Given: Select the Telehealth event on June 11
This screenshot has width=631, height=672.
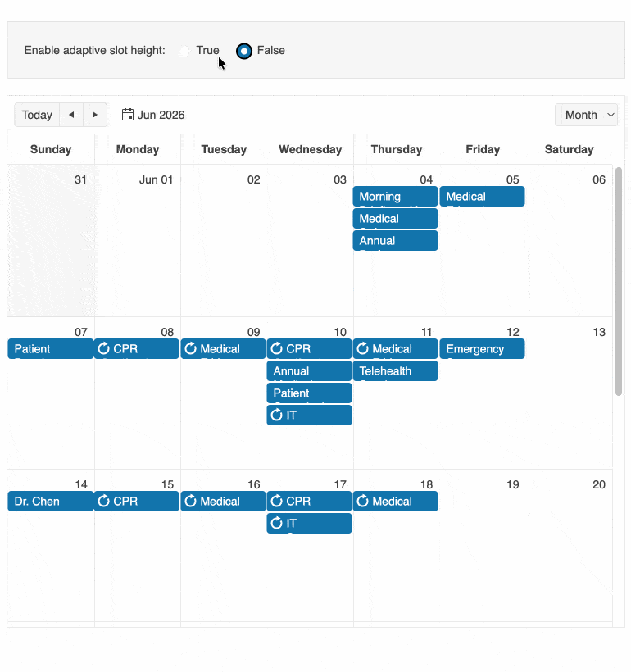Looking at the screenshot, I should click(x=395, y=370).
